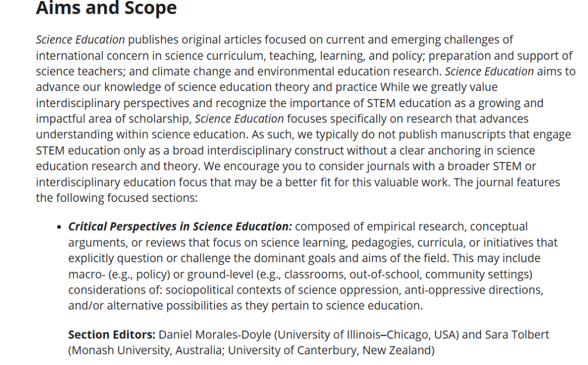Screen dimensions: 588x365
Task: Select the "Critical Perspectives in Science Education:" bold title
Action: (180, 226)
